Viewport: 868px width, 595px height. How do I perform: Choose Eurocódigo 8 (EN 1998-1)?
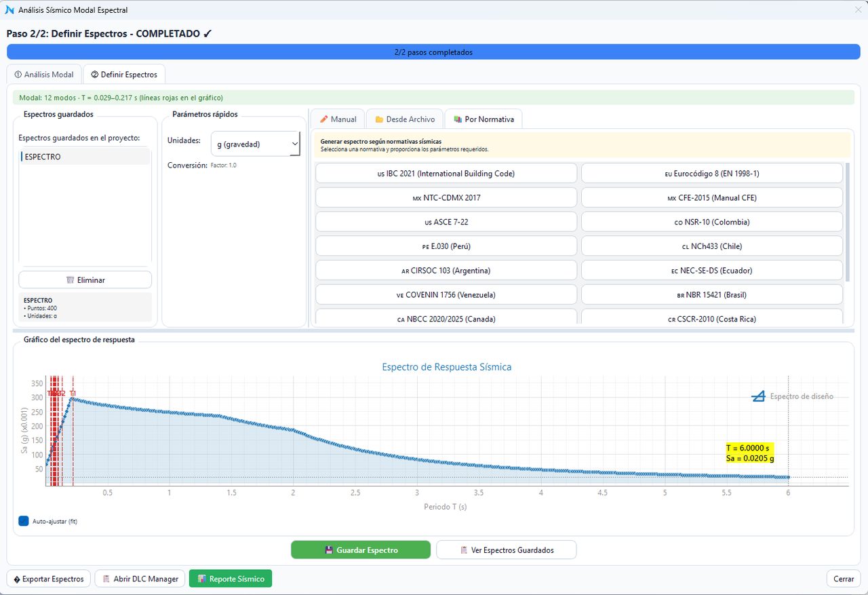712,174
